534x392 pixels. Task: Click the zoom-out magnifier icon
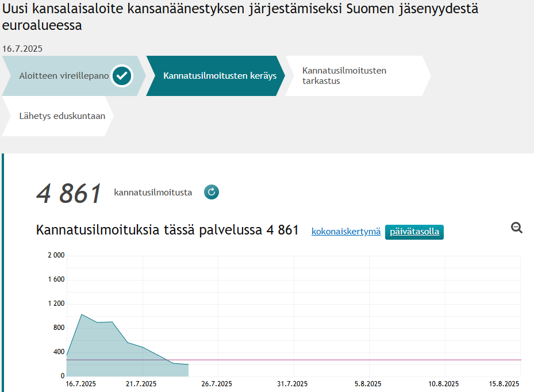[517, 228]
